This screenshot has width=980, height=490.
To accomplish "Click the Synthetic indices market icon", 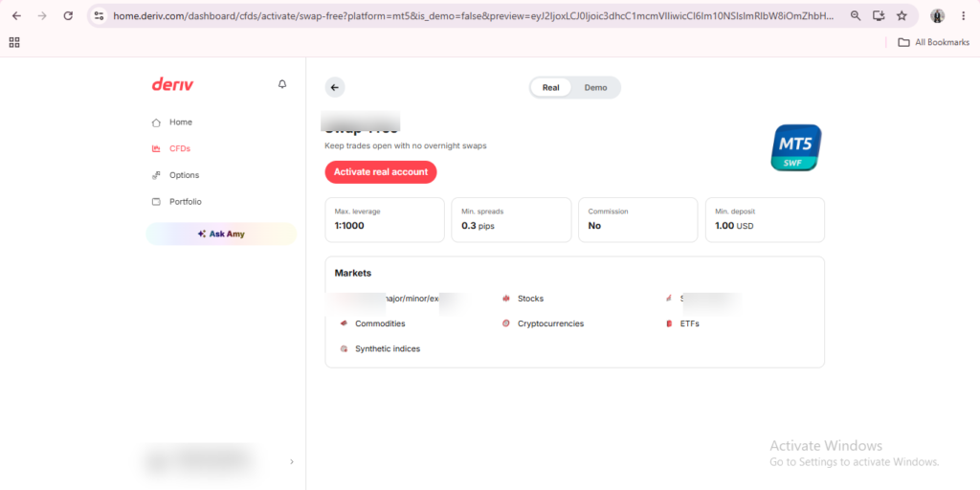I will pos(344,348).
